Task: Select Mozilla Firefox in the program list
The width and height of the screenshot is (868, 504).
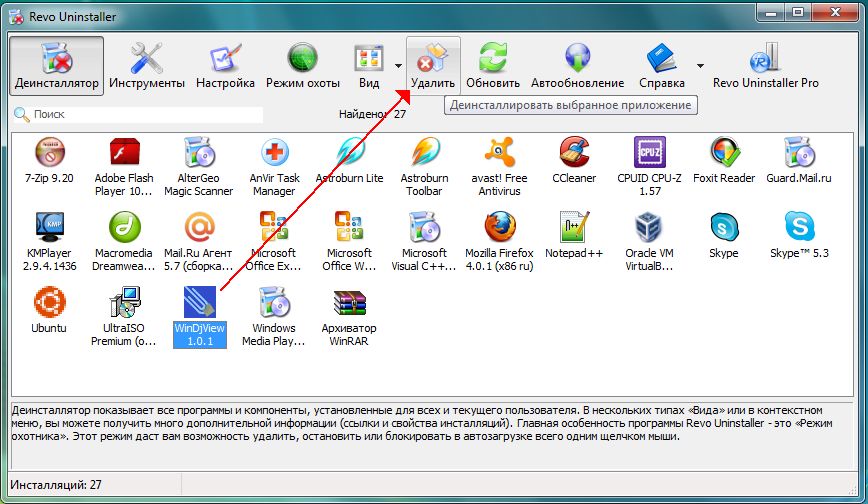Action: tap(500, 240)
